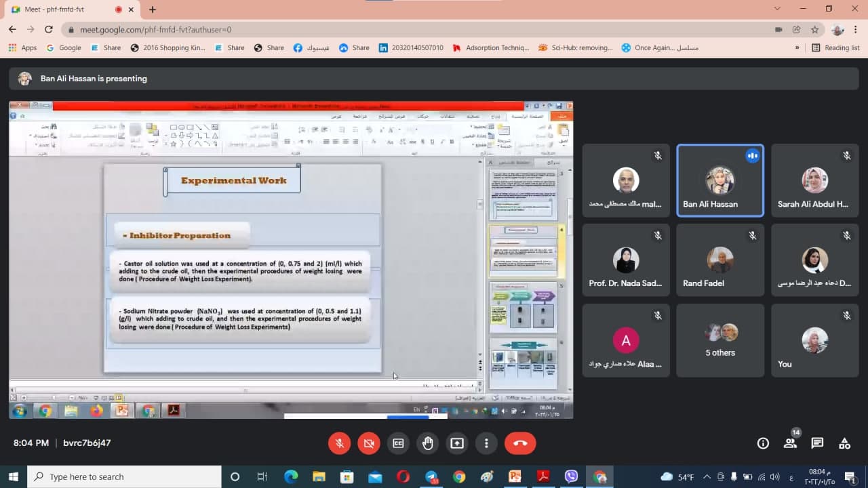Open the Apps bookmark shortcut
The image size is (868, 488).
22,47
